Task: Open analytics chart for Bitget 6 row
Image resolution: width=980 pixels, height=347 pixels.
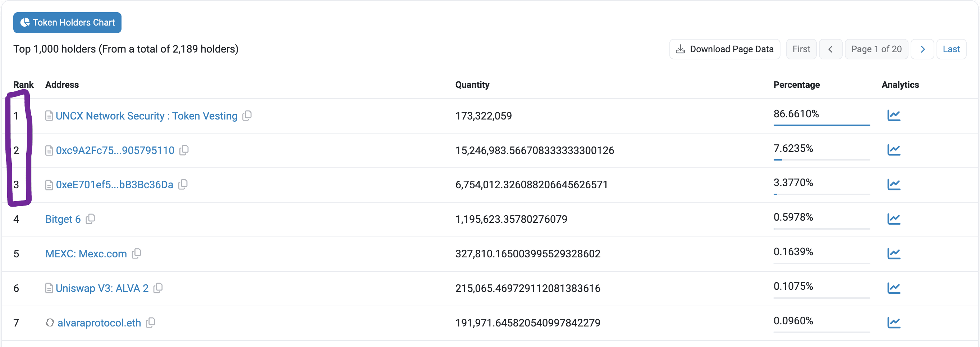Action: [893, 219]
